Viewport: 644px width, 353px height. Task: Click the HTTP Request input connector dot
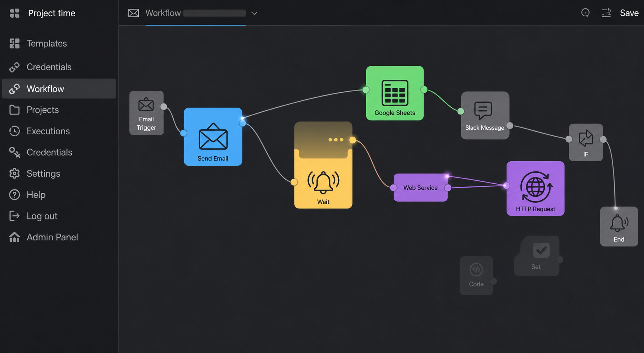pyautogui.click(x=506, y=186)
